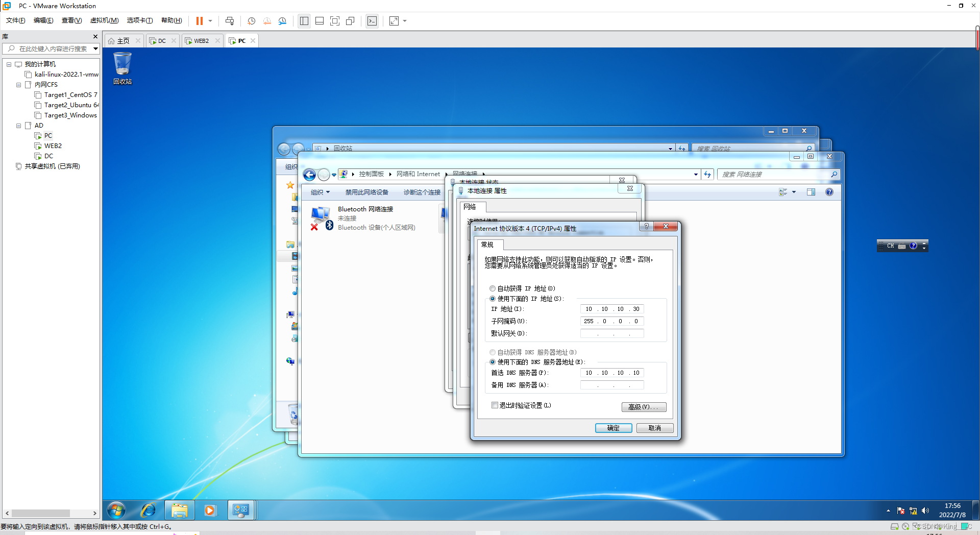Viewport: 980px width, 535px height.
Task: Open the 组织 dropdown menu
Action: tap(320, 192)
